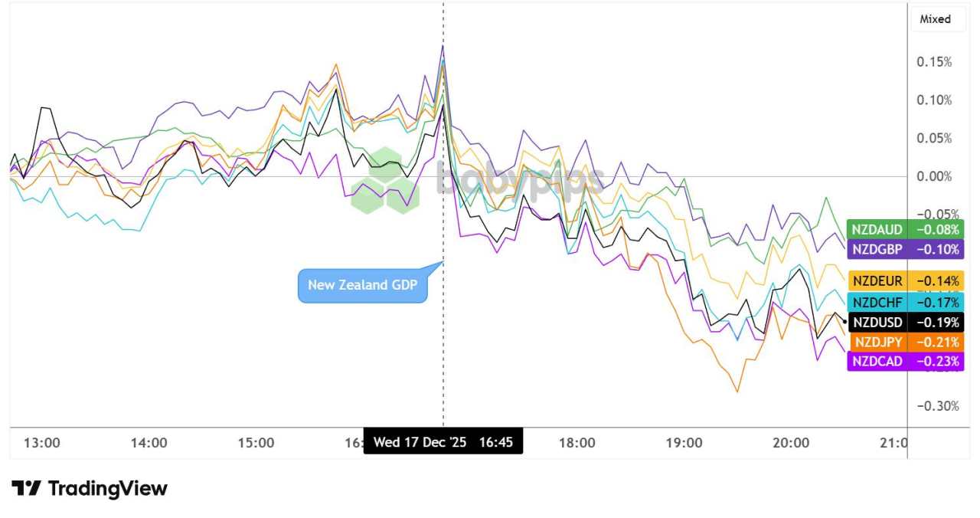980x518 pixels.
Task: Click the NZDEUR yellow series label
Action: [877, 281]
